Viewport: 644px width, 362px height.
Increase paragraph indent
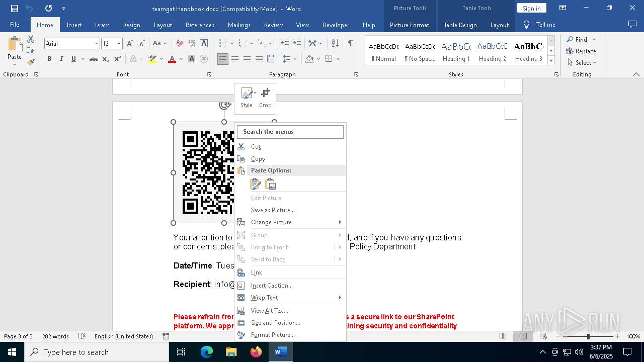tap(297, 44)
